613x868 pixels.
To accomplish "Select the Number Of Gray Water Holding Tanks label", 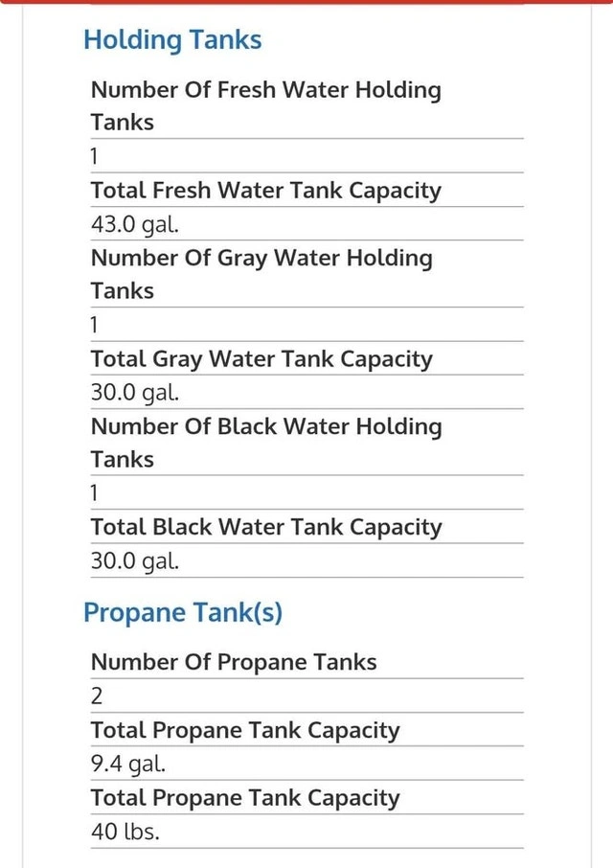I will point(261,274).
